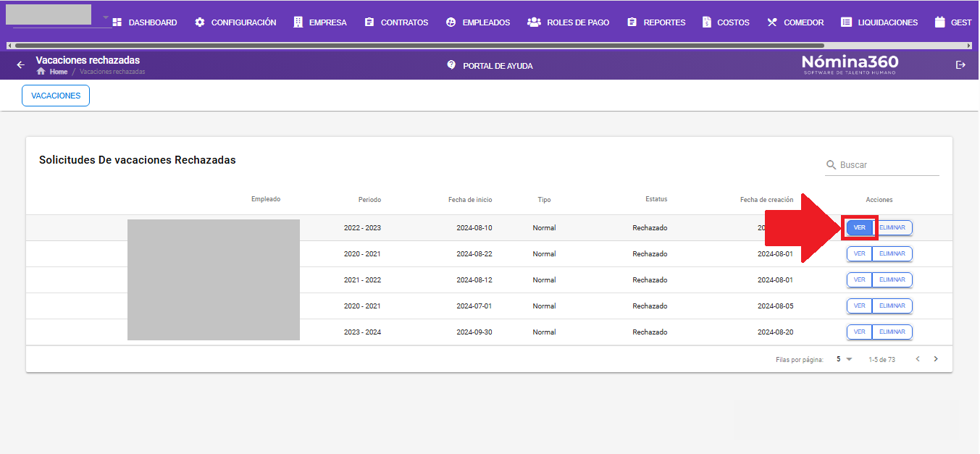
Task: Click the Home breadcrumb link
Action: [x=59, y=72]
